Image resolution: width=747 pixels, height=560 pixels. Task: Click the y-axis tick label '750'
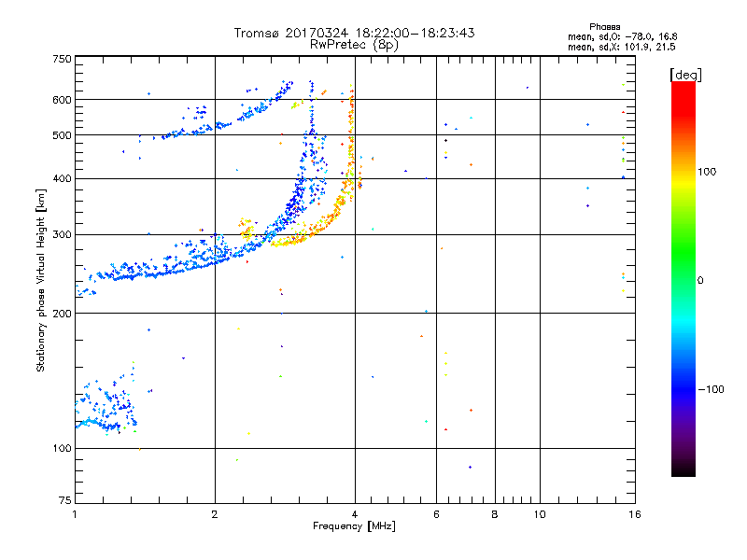62,59
